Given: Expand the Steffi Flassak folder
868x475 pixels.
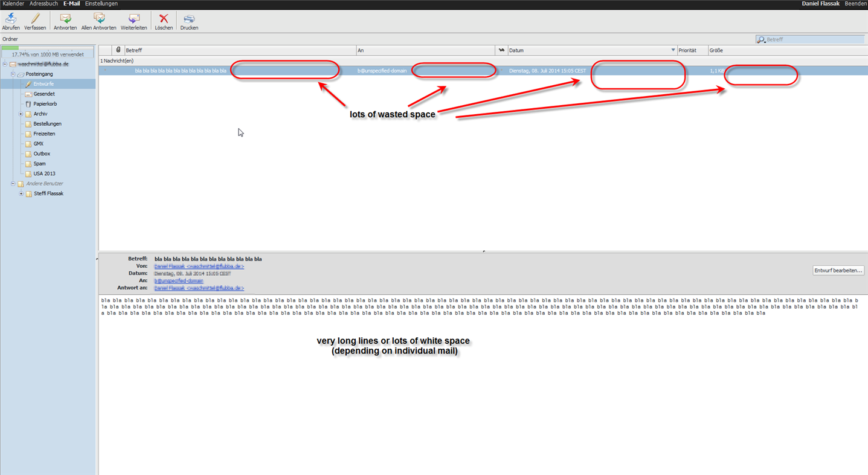Looking at the screenshot, I should coord(21,194).
